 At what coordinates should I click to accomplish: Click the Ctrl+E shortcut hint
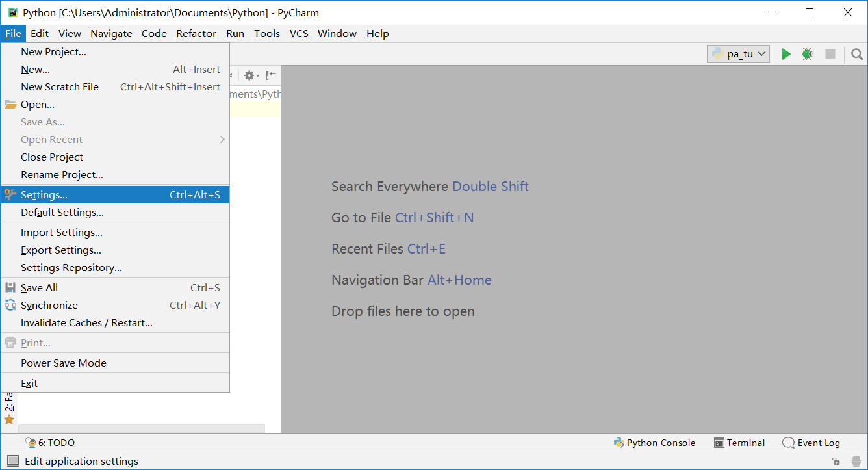coord(426,249)
